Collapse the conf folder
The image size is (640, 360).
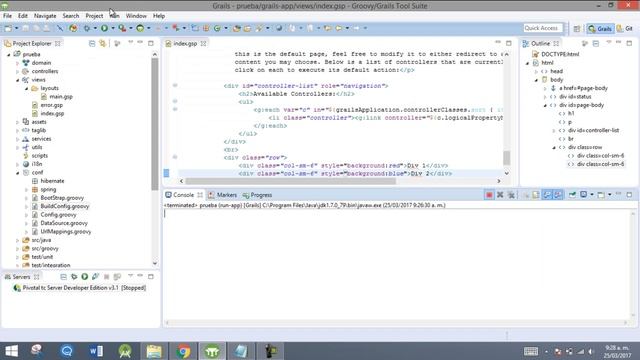(18, 173)
